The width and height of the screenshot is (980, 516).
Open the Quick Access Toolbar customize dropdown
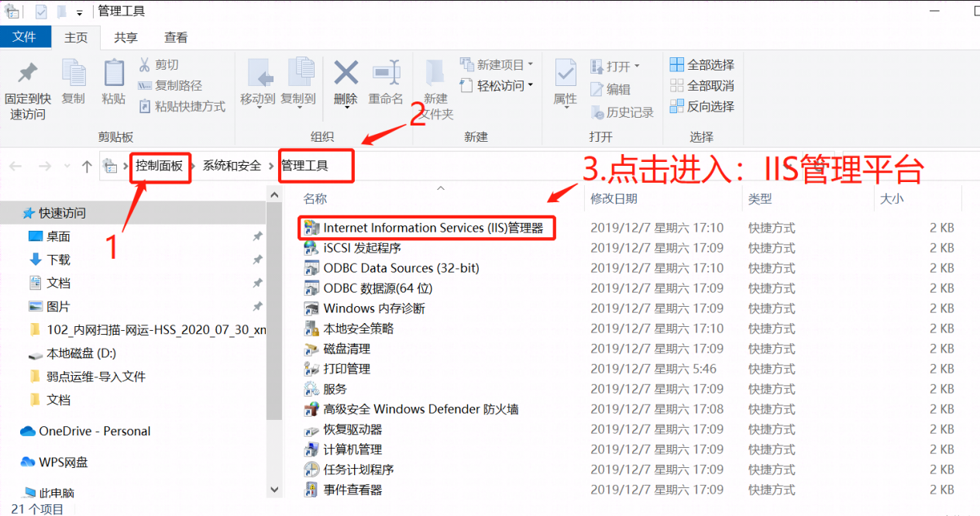click(79, 12)
